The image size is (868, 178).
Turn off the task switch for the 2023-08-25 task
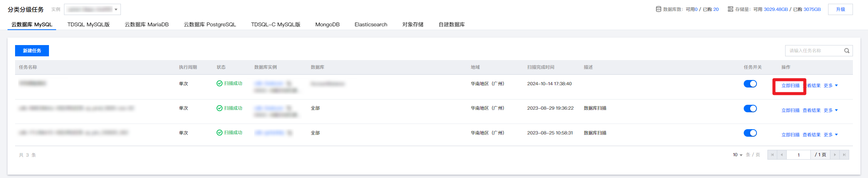point(750,133)
